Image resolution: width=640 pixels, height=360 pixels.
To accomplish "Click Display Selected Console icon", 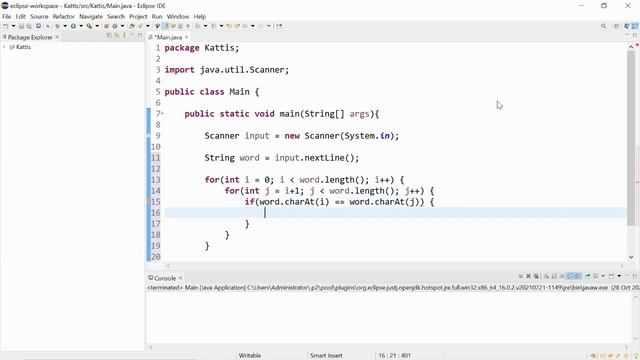I will click(x=596, y=276).
